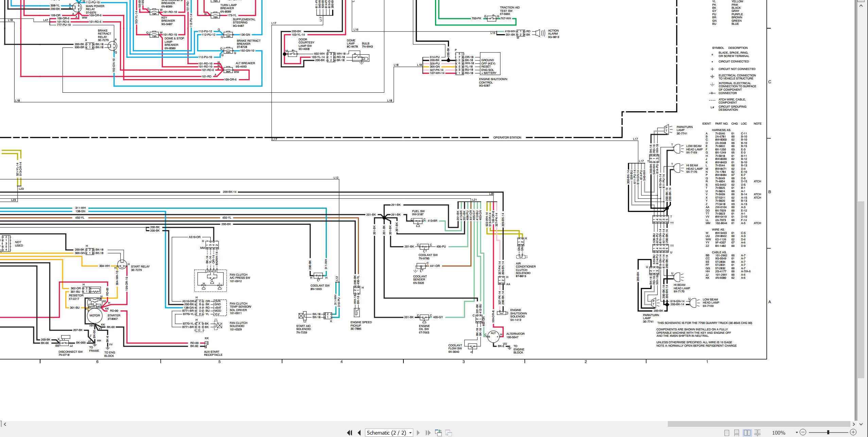Click the FUEL SW 9W-3187 label

[x=418, y=213]
